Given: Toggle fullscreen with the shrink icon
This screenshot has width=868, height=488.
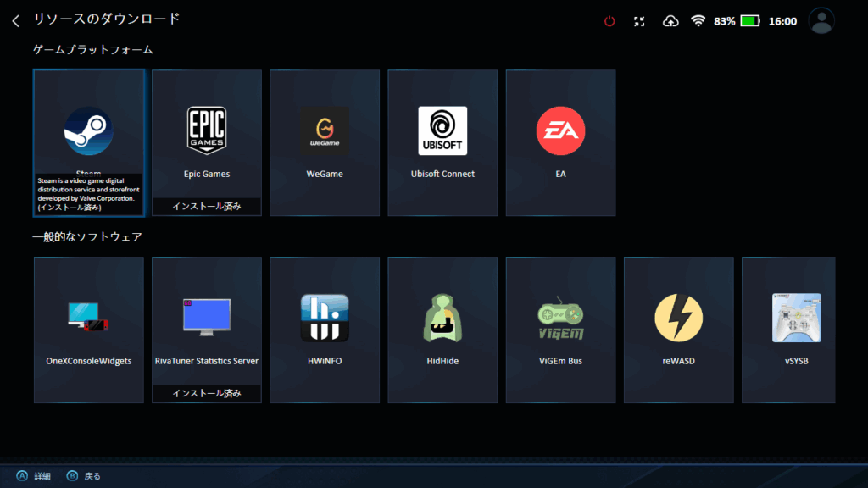Looking at the screenshot, I should (639, 21).
